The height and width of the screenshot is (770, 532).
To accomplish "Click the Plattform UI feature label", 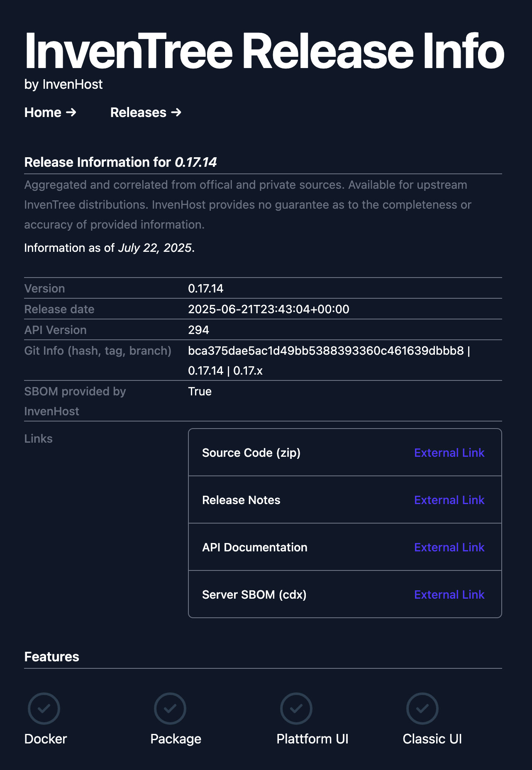I will tap(312, 739).
